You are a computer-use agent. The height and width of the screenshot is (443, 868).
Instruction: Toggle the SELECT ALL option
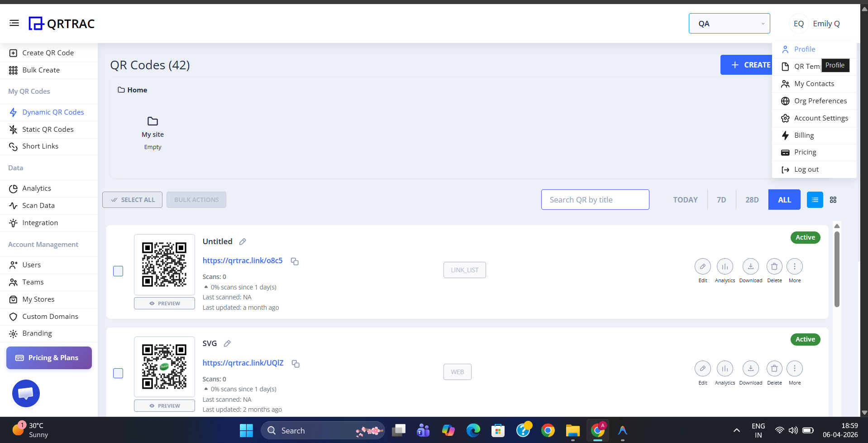click(x=132, y=199)
